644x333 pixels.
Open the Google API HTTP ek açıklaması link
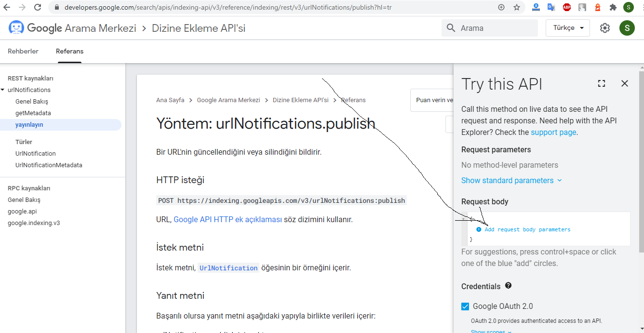pos(228,219)
